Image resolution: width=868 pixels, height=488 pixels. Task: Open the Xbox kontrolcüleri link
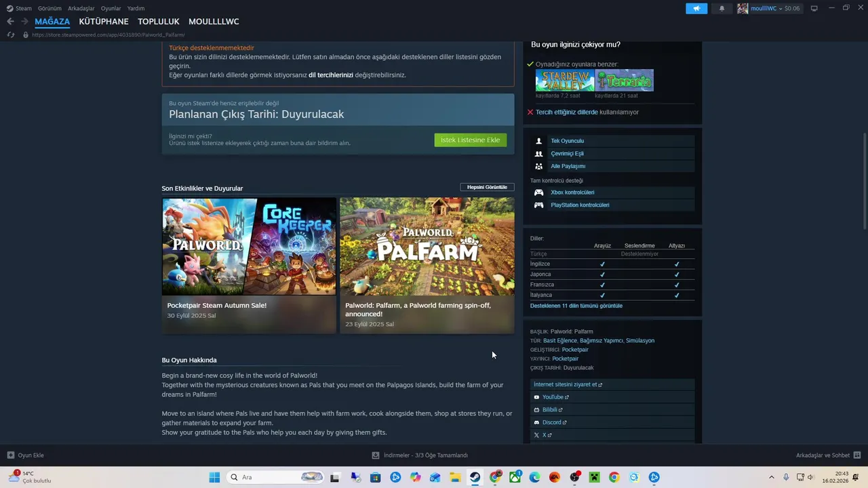click(572, 192)
